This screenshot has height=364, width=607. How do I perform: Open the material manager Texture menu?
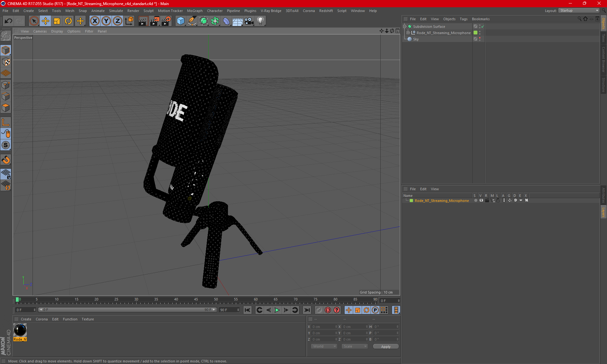[x=88, y=319]
